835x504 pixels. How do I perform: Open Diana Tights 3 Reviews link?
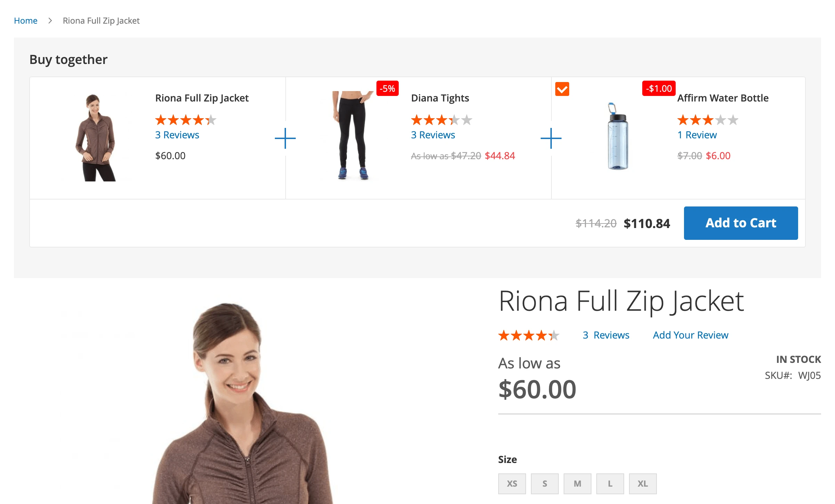tap(433, 135)
